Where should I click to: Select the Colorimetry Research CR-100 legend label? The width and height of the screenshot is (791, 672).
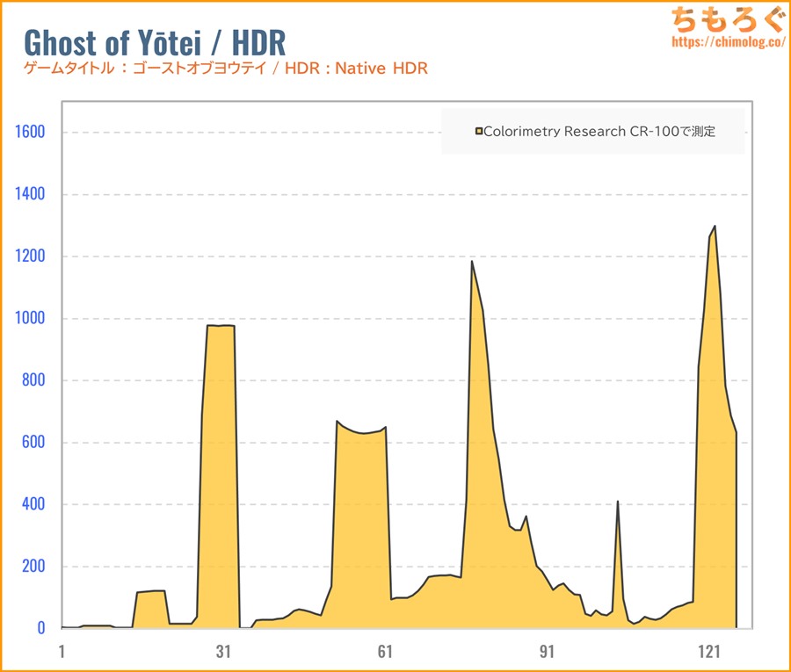(599, 132)
